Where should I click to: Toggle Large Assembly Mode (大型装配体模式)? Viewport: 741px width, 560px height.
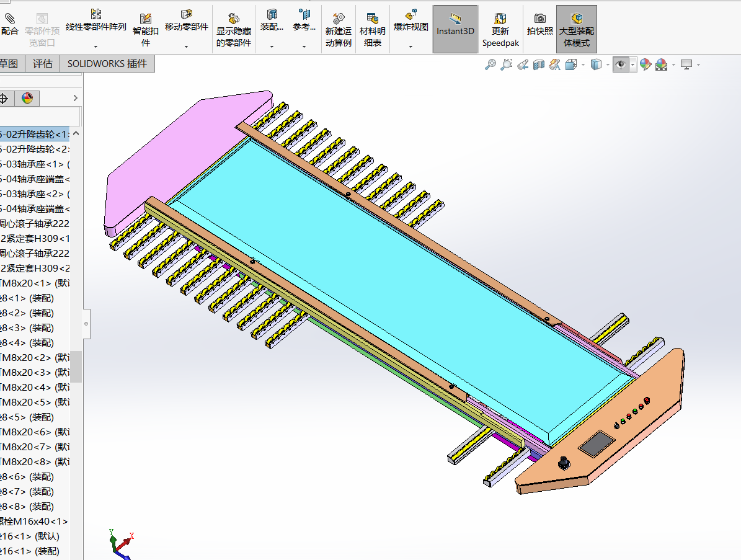pos(577,29)
